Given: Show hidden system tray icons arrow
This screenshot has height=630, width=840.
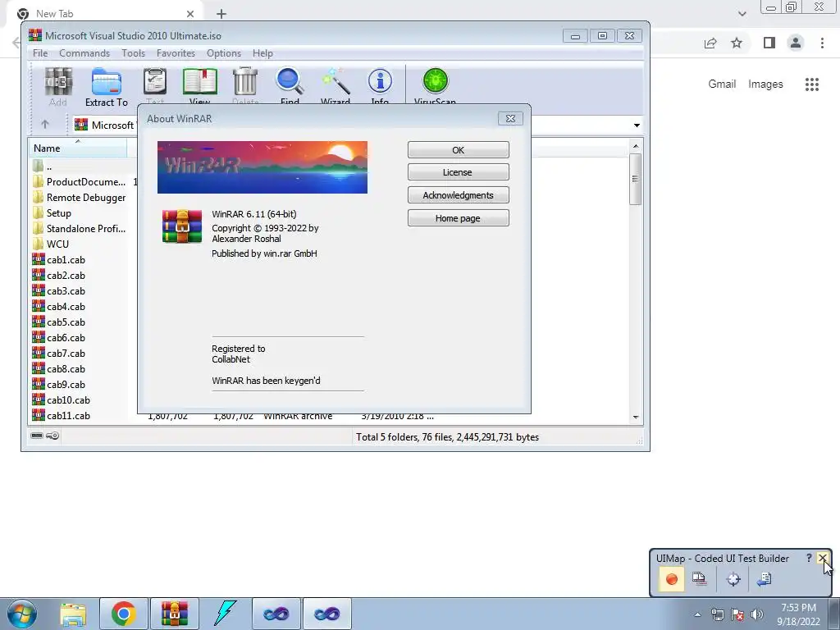Looking at the screenshot, I should click(697, 614).
